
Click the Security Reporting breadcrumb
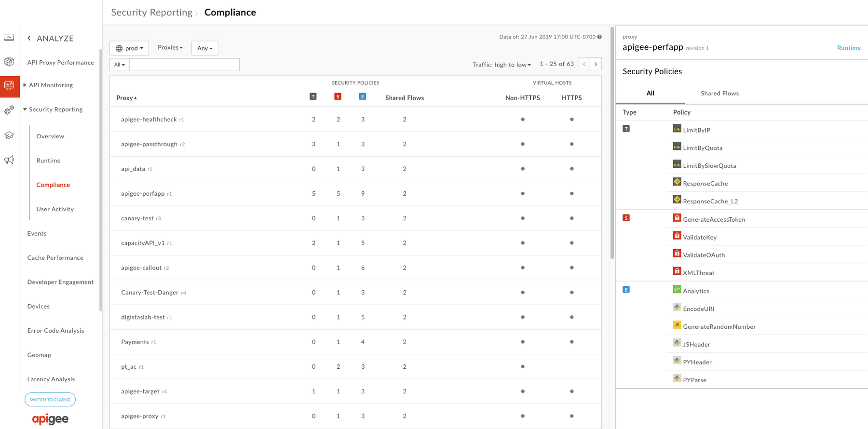pyautogui.click(x=152, y=12)
